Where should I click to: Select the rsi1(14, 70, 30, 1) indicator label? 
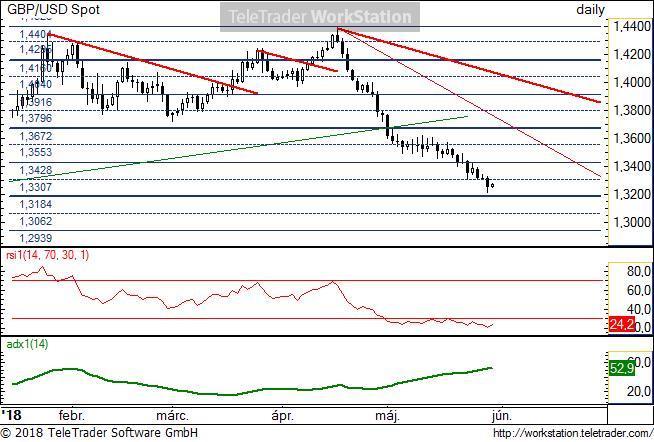click(47, 255)
